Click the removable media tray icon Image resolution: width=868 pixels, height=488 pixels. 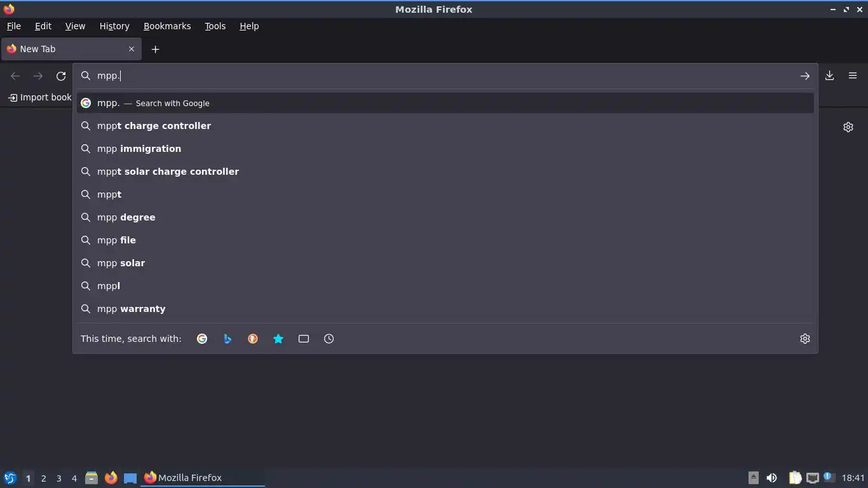click(754, 478)
